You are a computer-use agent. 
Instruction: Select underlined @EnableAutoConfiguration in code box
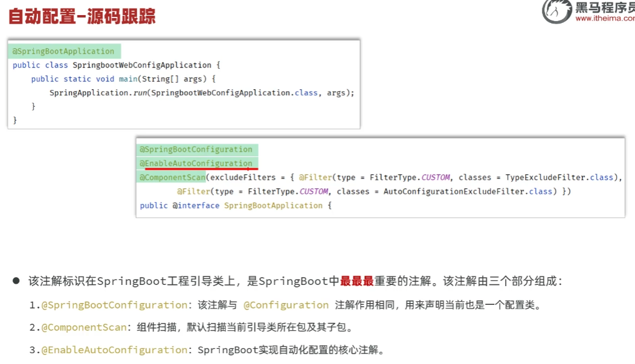[x=197, y=164]
